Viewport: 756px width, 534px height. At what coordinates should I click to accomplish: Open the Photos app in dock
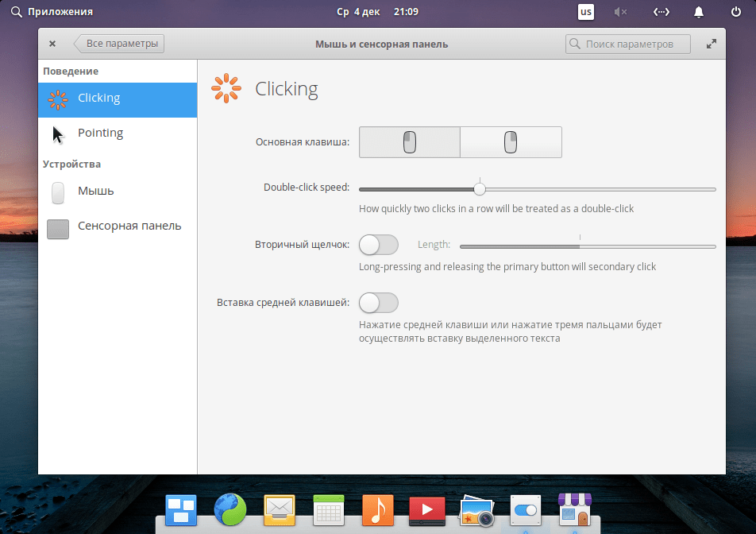coord(476,510)
